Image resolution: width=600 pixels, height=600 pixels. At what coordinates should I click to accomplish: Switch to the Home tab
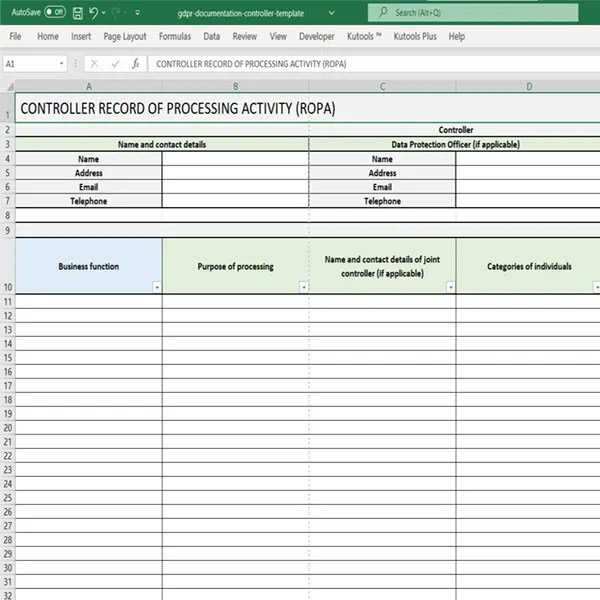point(48,36)
